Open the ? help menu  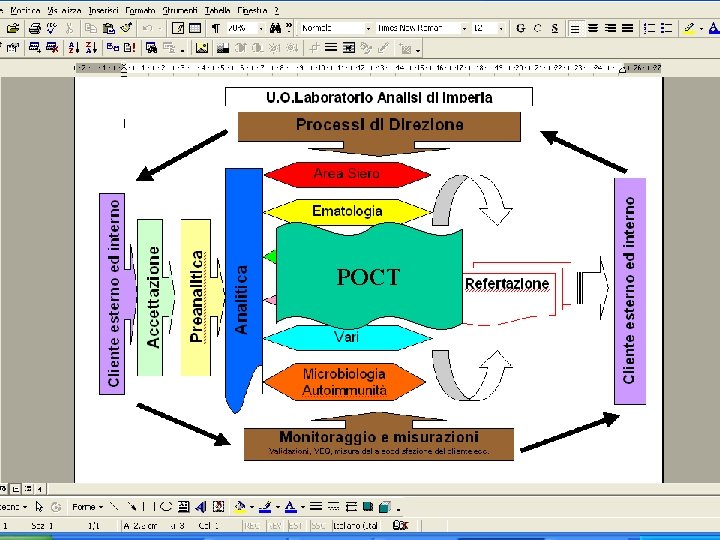[x=276, y=10]
